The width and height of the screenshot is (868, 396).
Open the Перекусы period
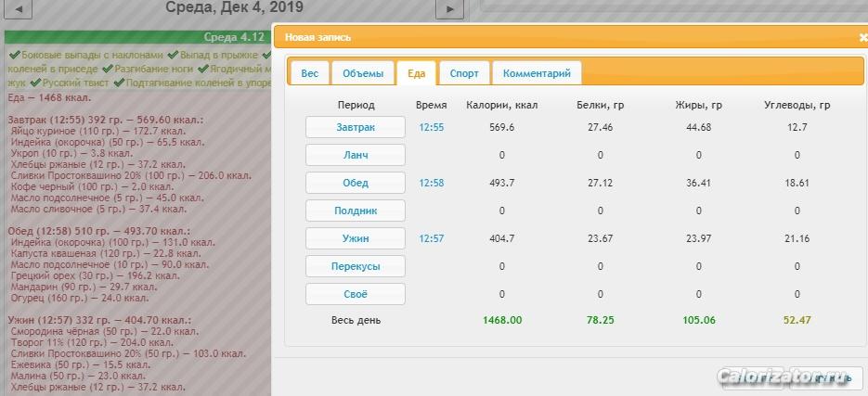pos(356,266)
